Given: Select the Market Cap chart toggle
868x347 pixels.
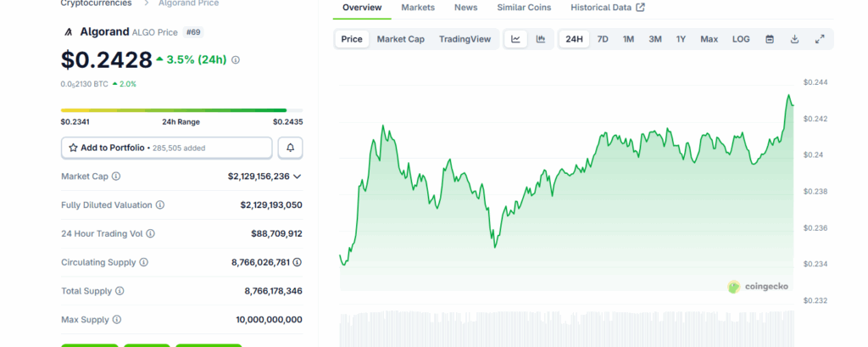Looking at the screenshot, I should pyautogui.click(x=401, y=39).
